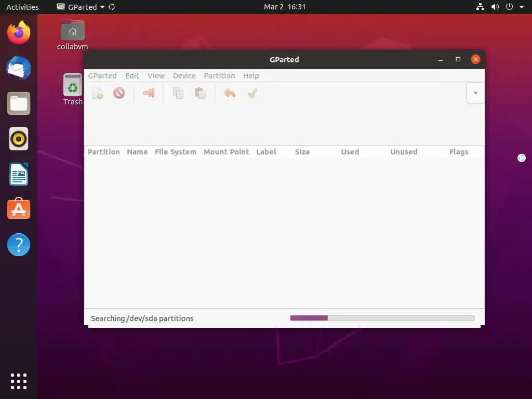
Task: Click the Partition column header
Action: tap(104, 152)
